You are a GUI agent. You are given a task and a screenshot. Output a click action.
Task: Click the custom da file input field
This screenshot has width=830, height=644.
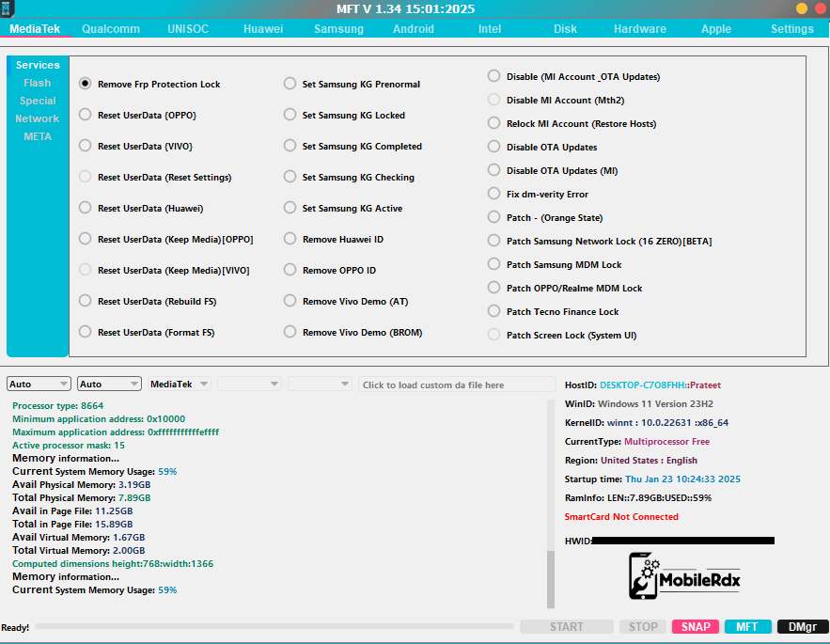458,385
